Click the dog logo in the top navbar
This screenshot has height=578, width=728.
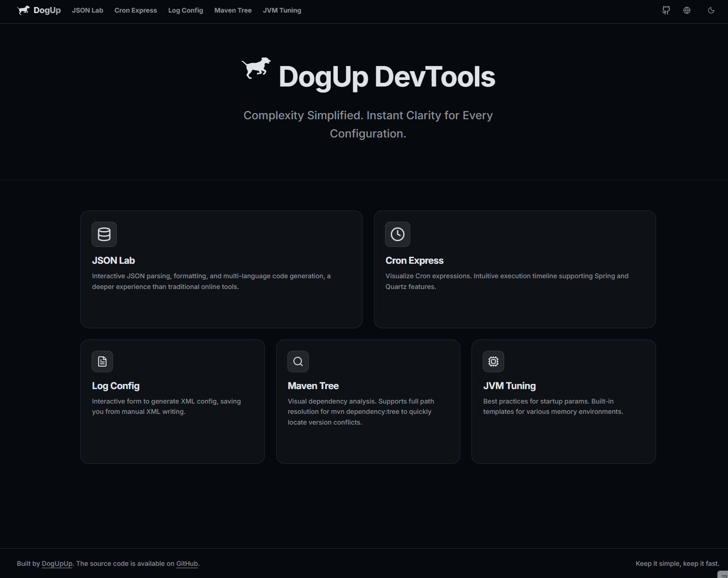tap(23, 10)
